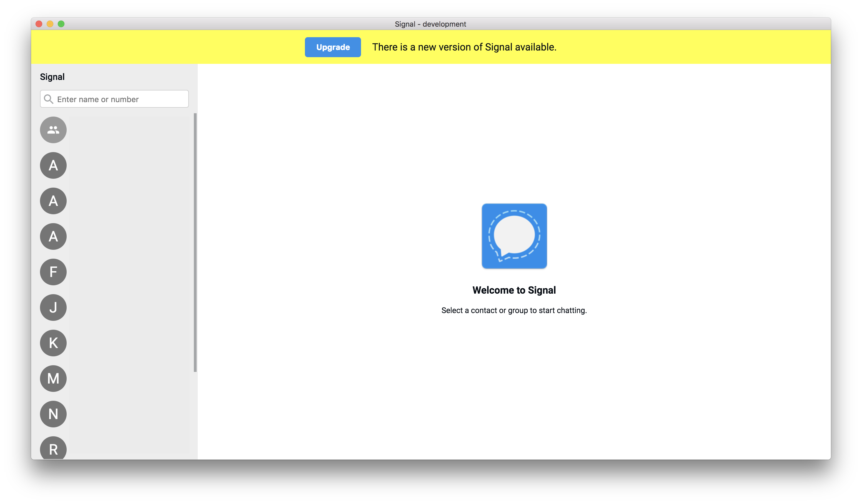
Task: Click the Upgrade button
Action: point(332,47)
